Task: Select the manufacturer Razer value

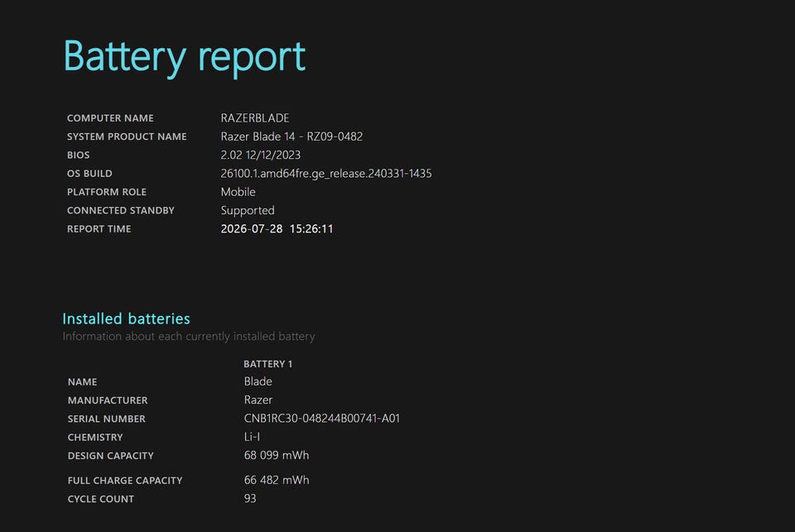Action: tap(258, 400)
